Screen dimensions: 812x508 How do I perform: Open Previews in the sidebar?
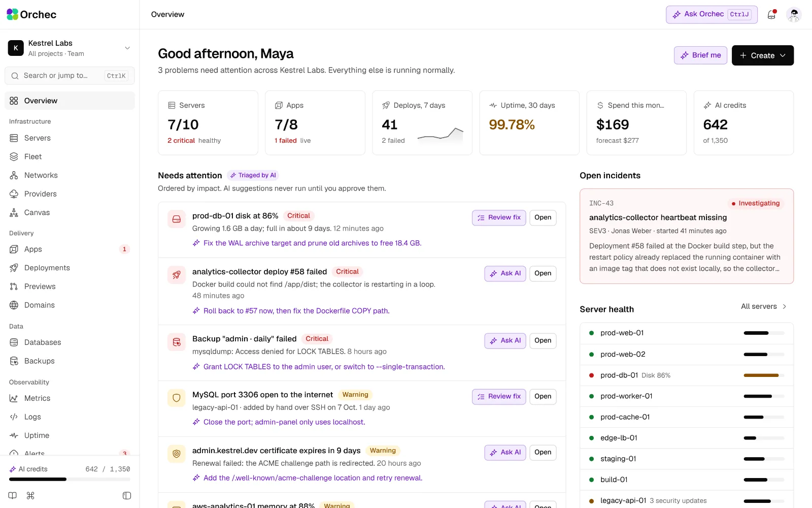click(70, 287)
